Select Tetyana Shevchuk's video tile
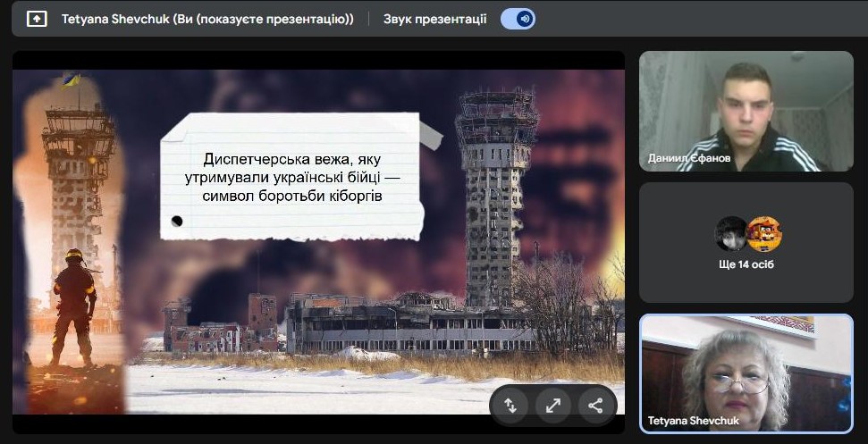This screenshot has height=444, width=868. click(746, 373)
